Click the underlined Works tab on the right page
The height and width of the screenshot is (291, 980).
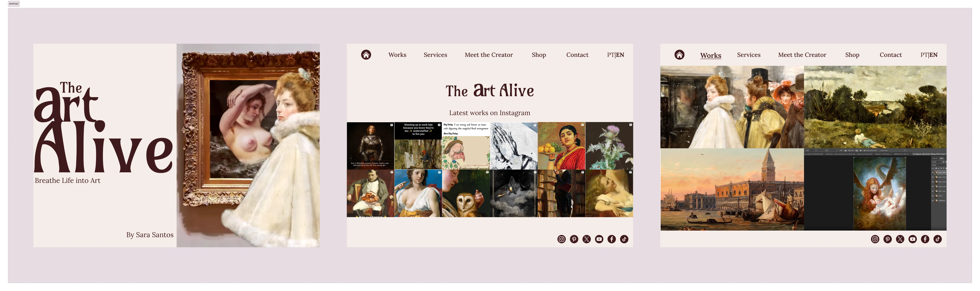click(711, 55)
